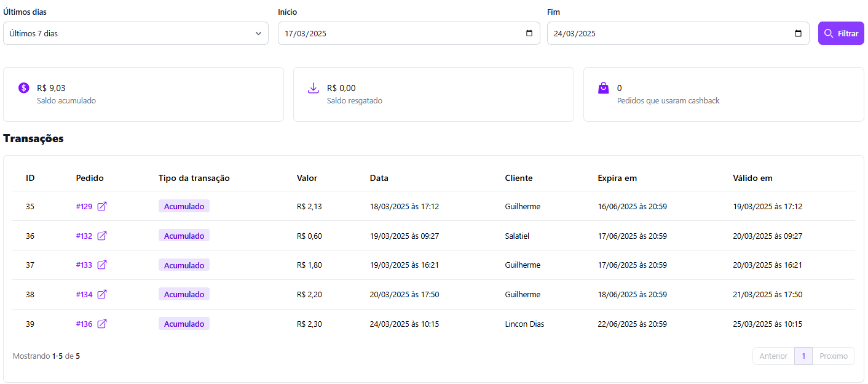Open external link icon for order #134

click(x=102, y=295)
